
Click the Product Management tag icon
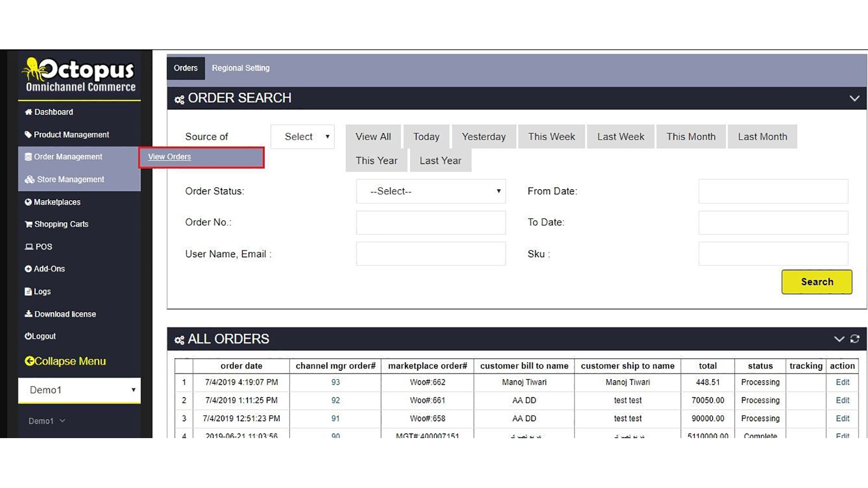pos(28,135)
